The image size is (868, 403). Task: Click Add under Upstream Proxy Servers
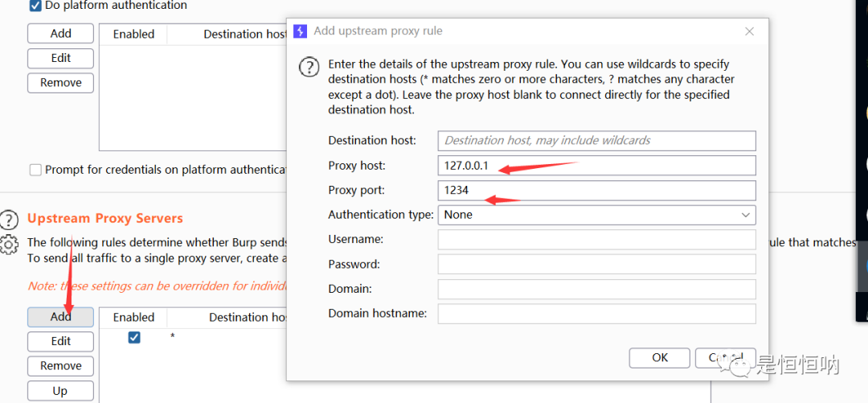click(60, 317)
